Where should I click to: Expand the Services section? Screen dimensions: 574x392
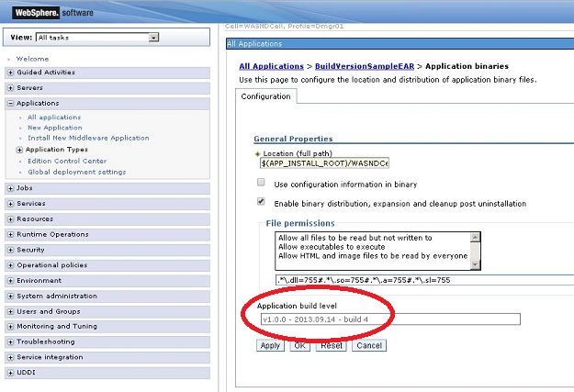11,204
